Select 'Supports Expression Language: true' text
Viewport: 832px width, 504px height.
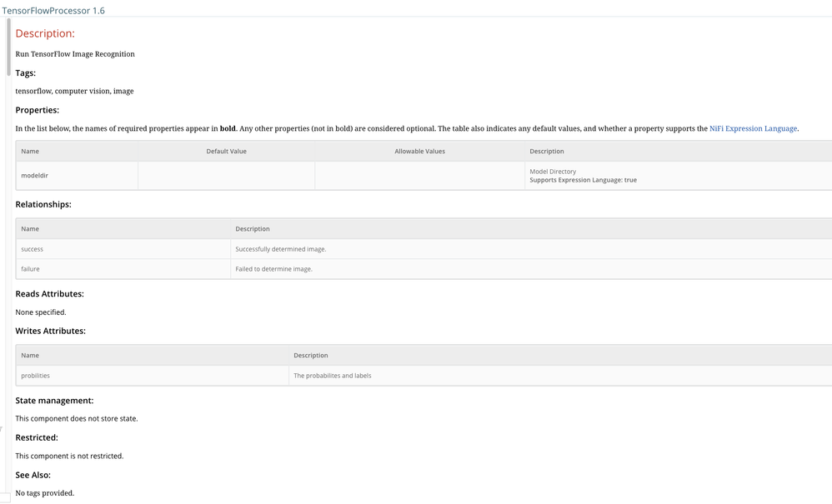point(583,180)
